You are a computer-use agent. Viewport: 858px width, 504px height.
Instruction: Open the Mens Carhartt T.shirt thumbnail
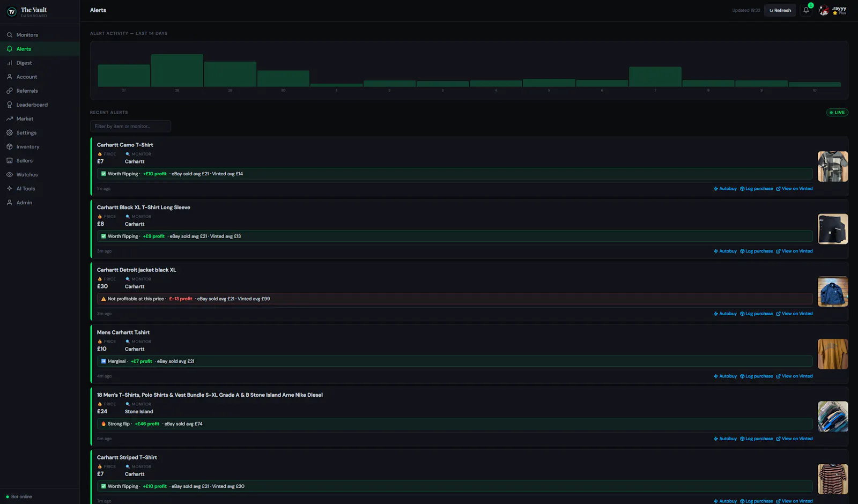coord(833,354)
